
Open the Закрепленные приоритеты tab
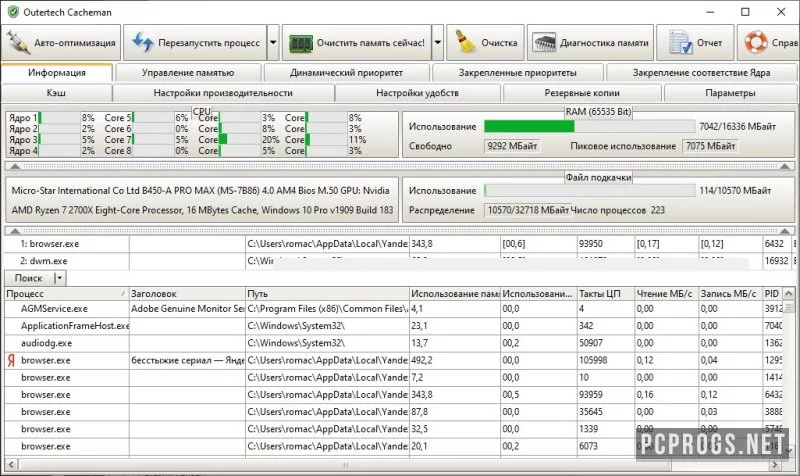pos(517,72)
